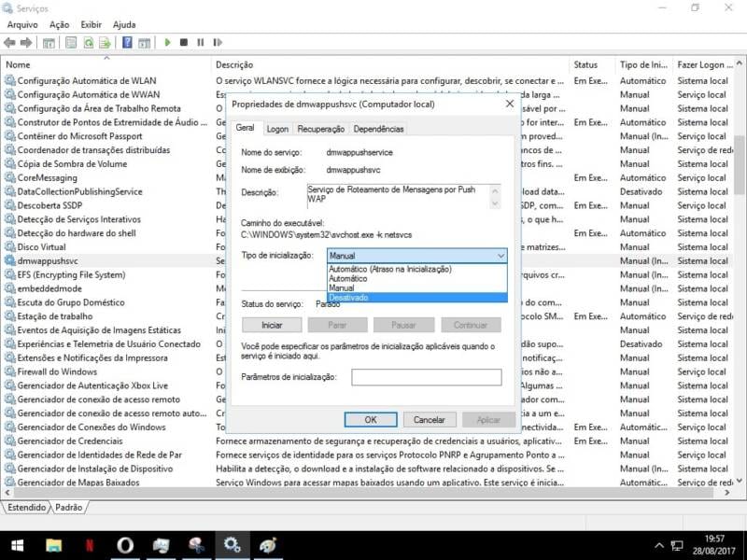Click the Aplicar button
This screenshot has height=560, width=747.
pos(488,419)
